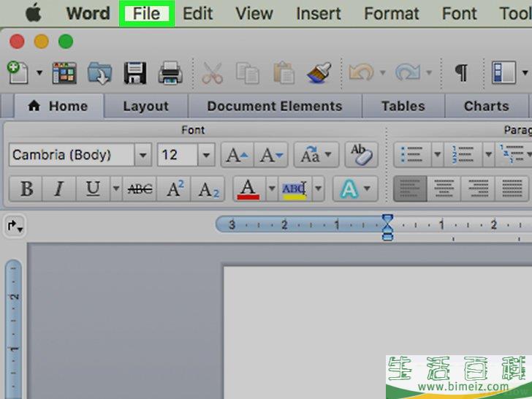This screenshot has height=399, width=532.
Task: Toggle Strikethrough formatting
Action: [140, 189]
